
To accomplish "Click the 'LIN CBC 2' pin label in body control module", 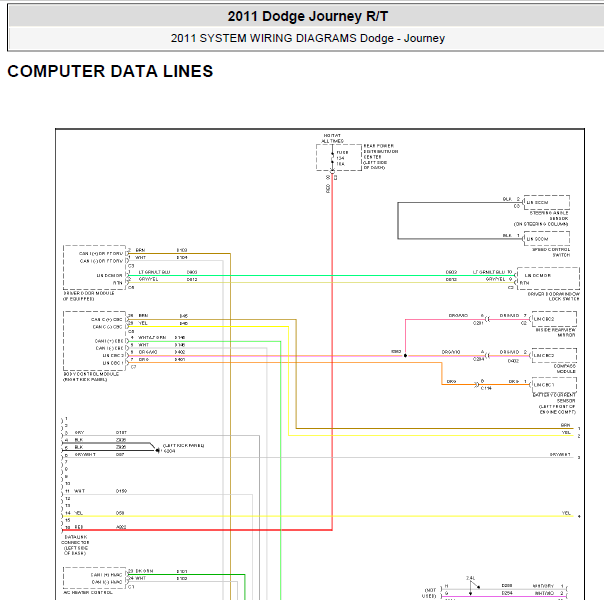I will 113,355.
